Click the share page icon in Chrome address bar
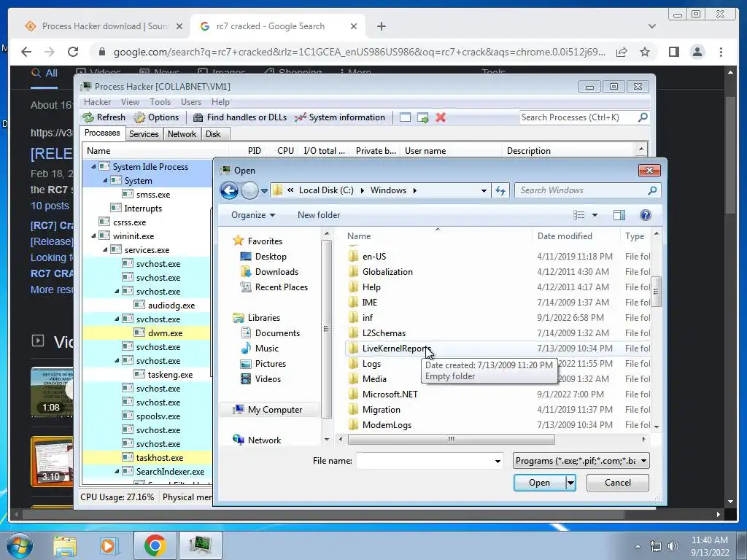747x560 pixels. point(622,52)
